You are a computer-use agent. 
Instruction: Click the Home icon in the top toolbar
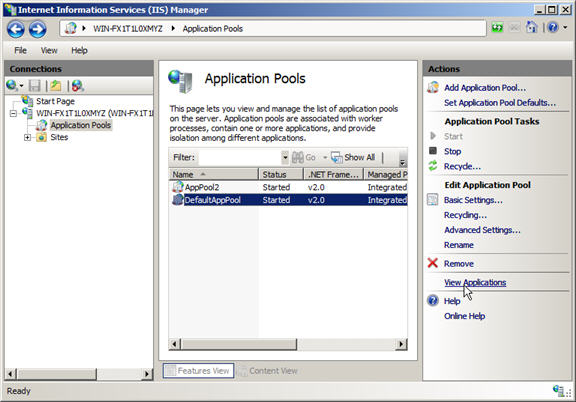coord(532,27)
